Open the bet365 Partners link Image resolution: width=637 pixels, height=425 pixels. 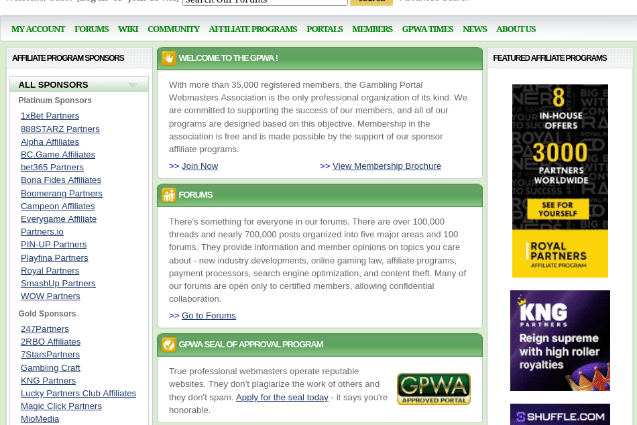tap(52, 167)
